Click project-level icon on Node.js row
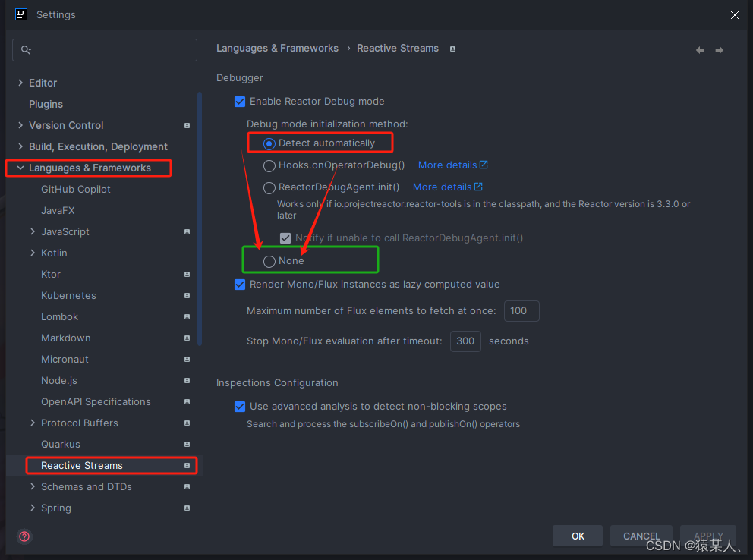Image resolution: width=753 pixels, height=560 pixels. [x=187, y=380]
